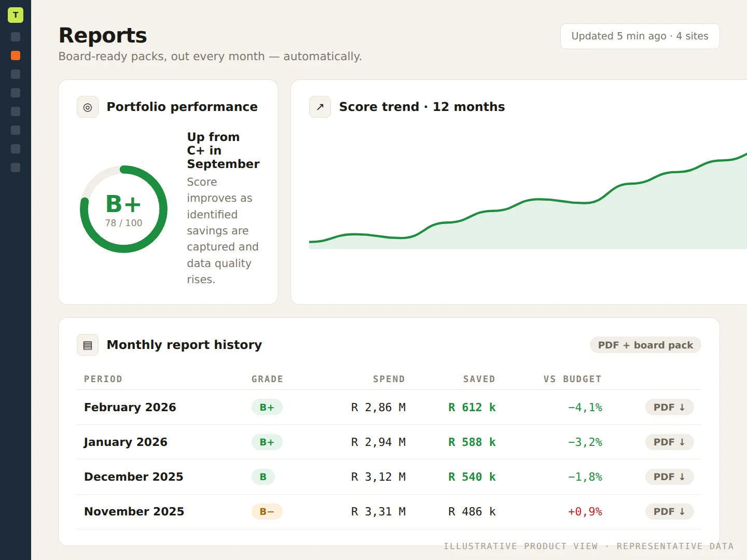Click the GRADE column header
This screenshot has height=560, width=747.
[x=267, y=379]
